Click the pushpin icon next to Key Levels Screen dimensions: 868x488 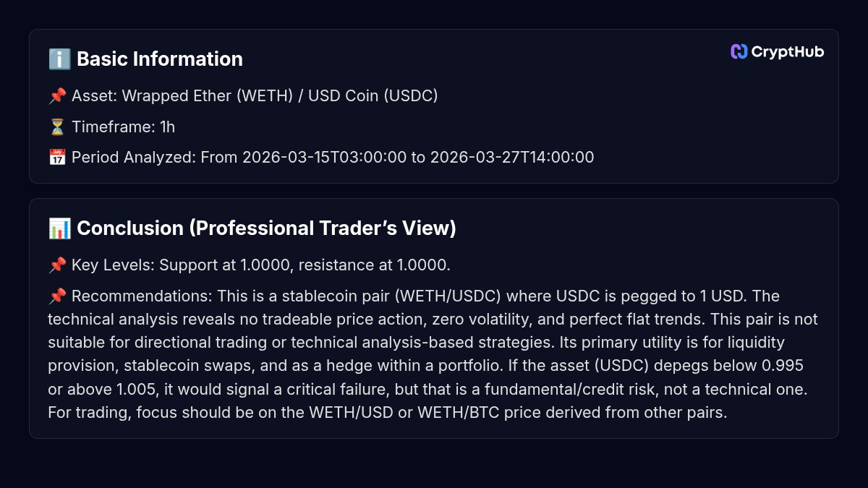tap(58, 265)
